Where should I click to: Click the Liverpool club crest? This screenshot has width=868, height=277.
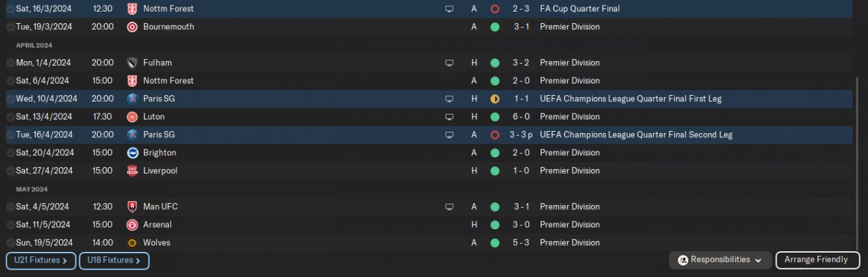coord(132,171)
